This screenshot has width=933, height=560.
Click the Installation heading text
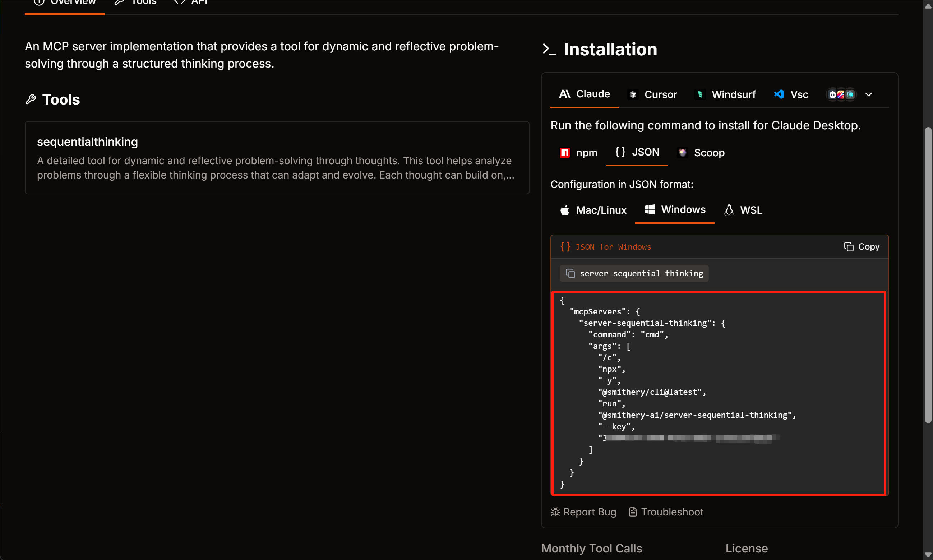click(610, 49)
